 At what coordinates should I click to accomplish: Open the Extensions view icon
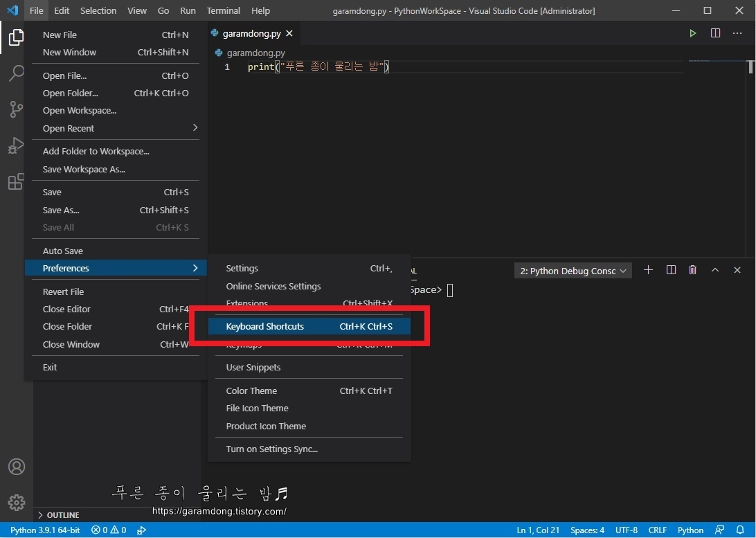[x=16, y=181]
